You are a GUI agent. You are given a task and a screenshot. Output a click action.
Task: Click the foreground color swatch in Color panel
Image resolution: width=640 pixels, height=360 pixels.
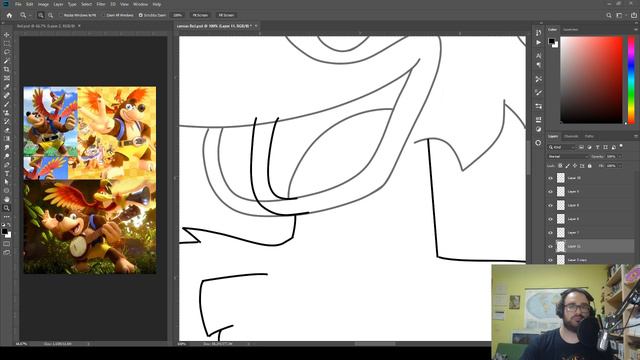click(x=551, y=41)
